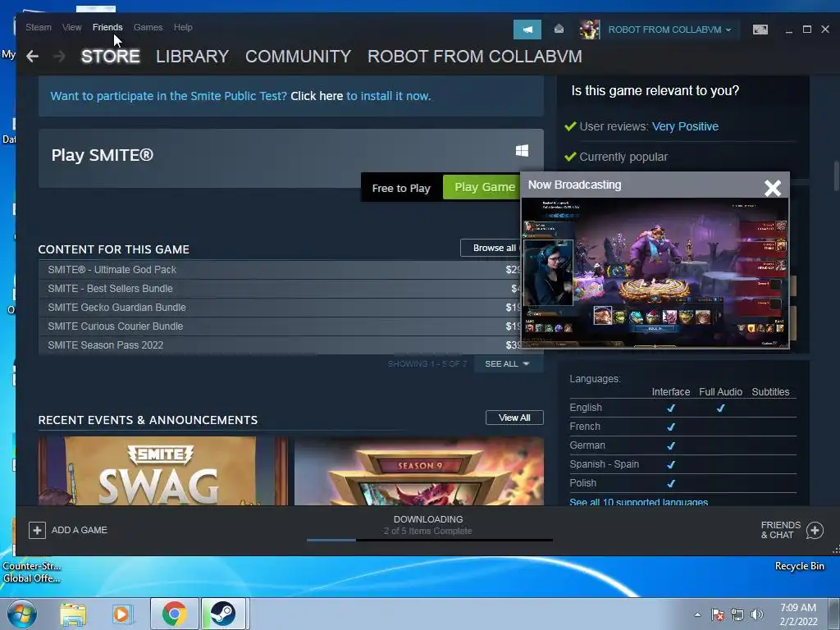The height and width of the screenshot is (630, 840).
Task: Open File Explorer in the taskbar
Action: click(73, 614)
